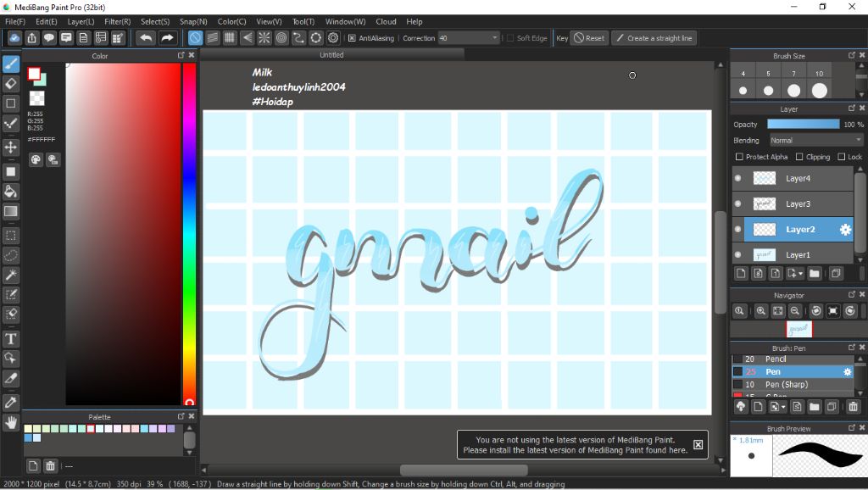The height and width of the screenshot is (490, 868).
Task: Check the Protect Alpha option
Action: 739,157
